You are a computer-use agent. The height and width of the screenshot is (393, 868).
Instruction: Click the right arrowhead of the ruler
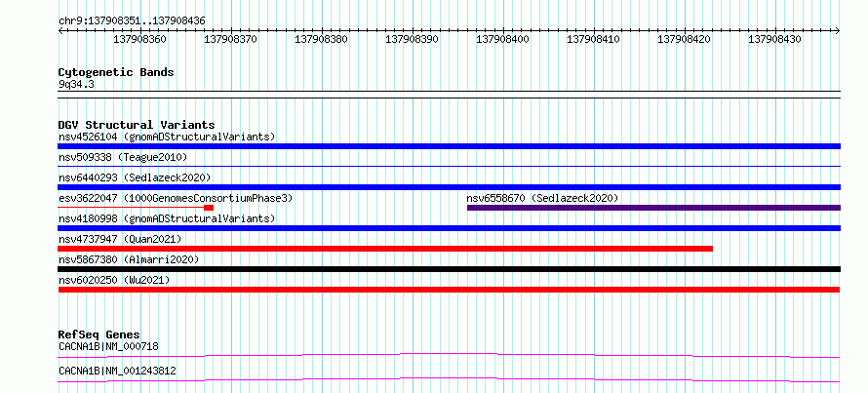(x=838, y=31)
